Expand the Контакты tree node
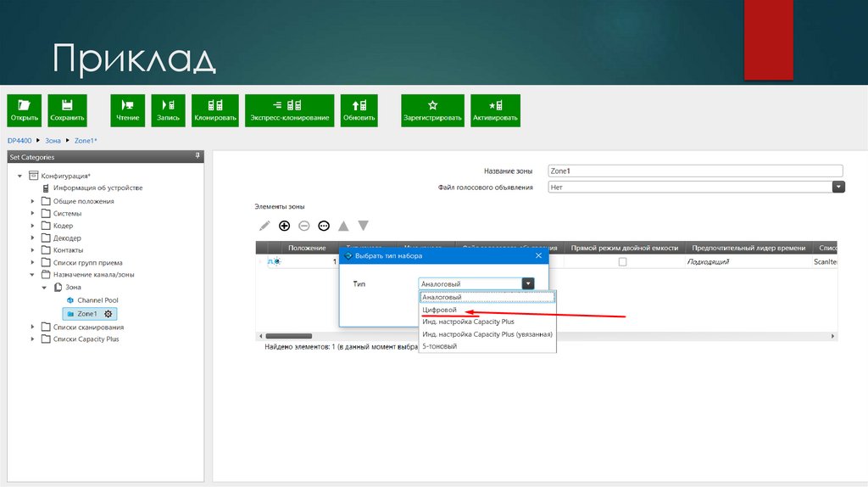 tap(32, 250)
